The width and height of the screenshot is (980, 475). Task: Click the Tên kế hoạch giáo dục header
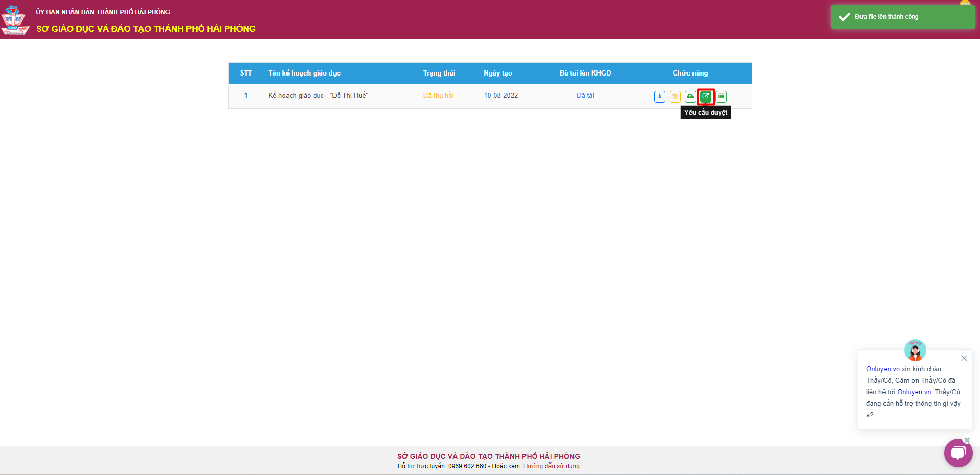[304, 73]
